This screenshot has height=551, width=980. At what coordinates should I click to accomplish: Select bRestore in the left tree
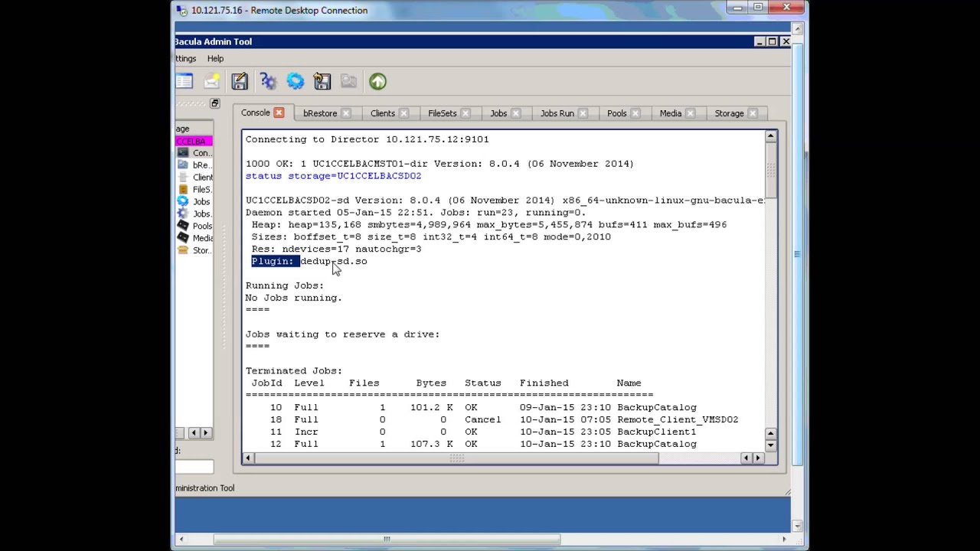(x=194, y=165)
